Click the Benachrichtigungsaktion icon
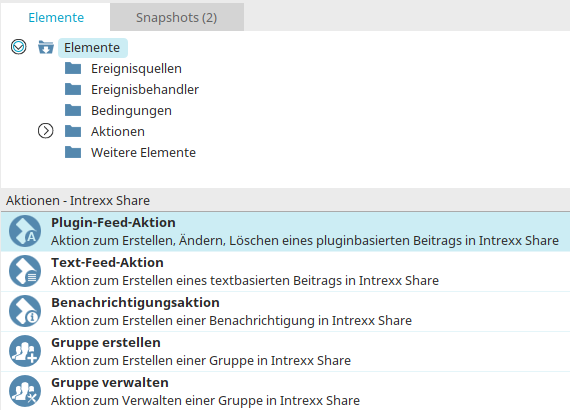This screenshot has width=570, height=410. click(x=25, y=311)
